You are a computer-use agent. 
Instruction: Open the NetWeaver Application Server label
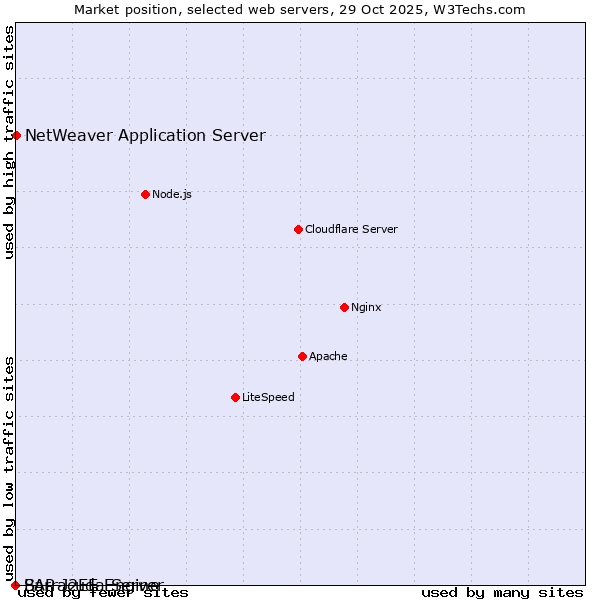145,136
